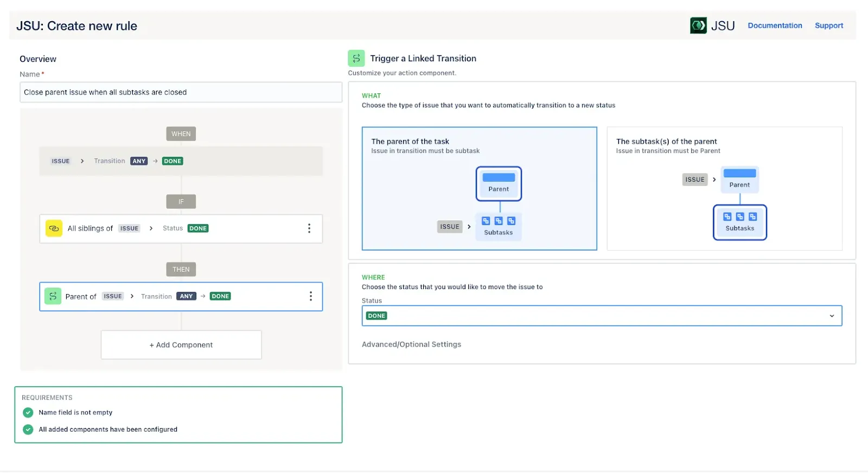868x473 pixels.
Task: Click the Trigger a Linked Transition header icon
Action: point(356,58)
